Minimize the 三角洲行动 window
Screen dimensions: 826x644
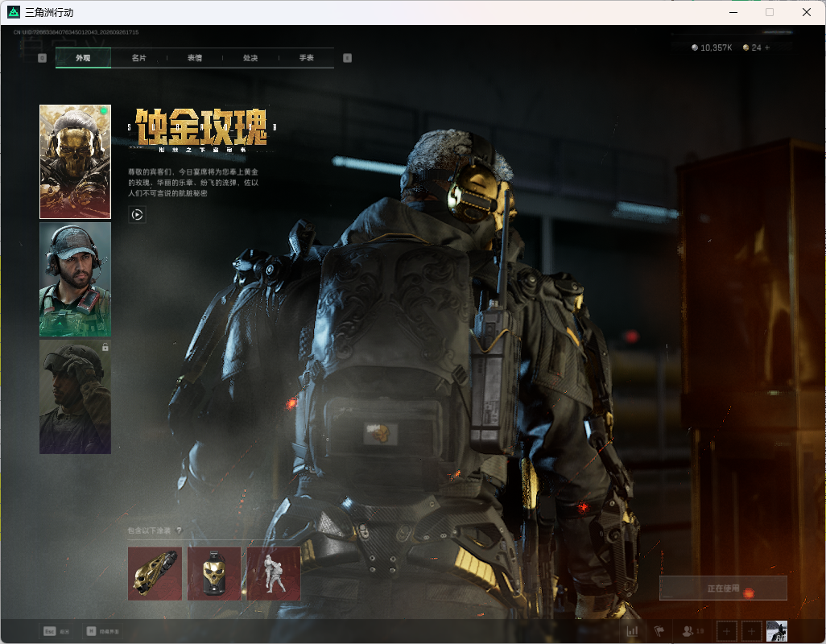pos(733,12)
